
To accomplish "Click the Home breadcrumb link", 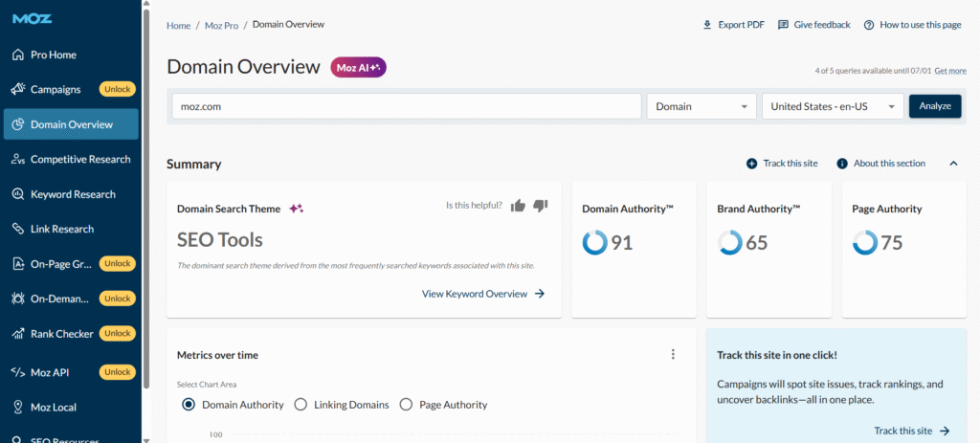I will (179, 26).
